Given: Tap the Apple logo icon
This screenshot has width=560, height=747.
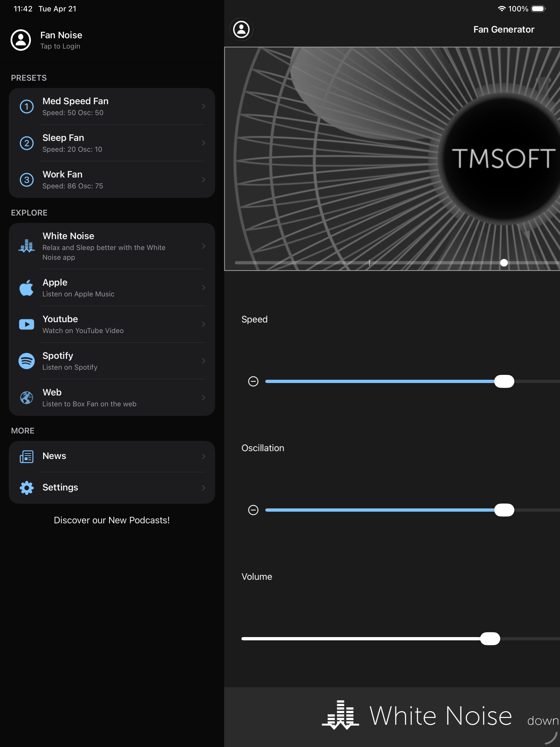Looking at the screenshot, I should coord(27,288).
